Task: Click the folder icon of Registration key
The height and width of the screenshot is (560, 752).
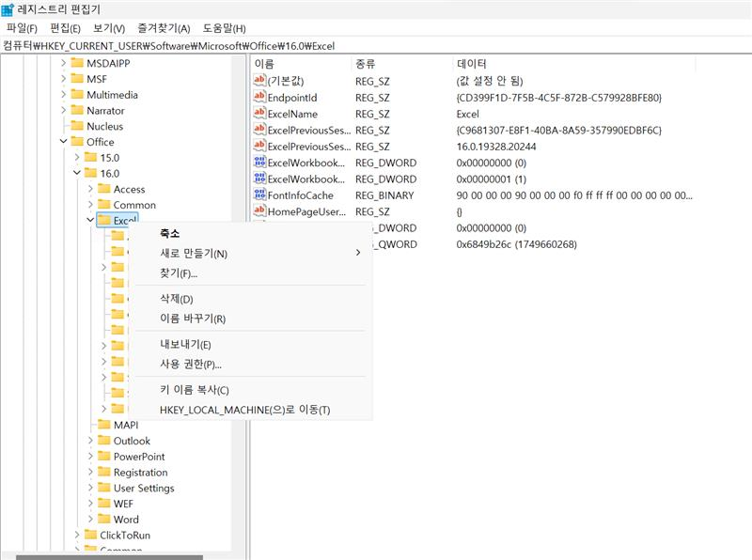Action: 104,473
